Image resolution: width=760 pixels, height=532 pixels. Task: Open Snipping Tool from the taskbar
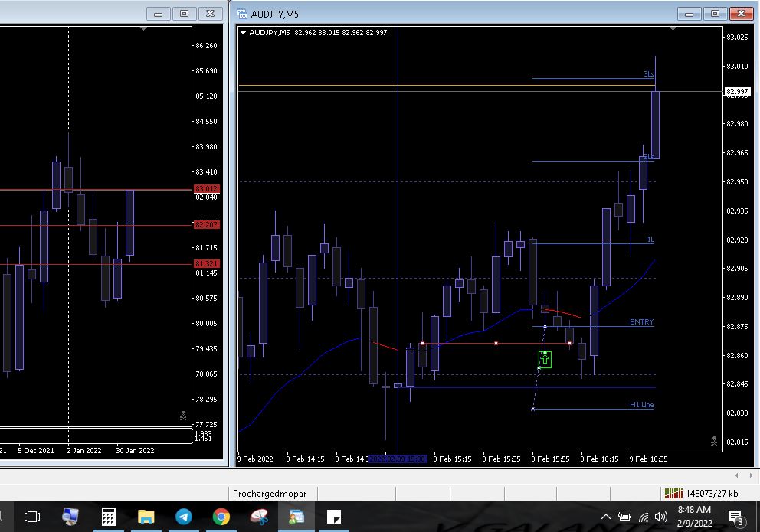click(x=259, y=517)
